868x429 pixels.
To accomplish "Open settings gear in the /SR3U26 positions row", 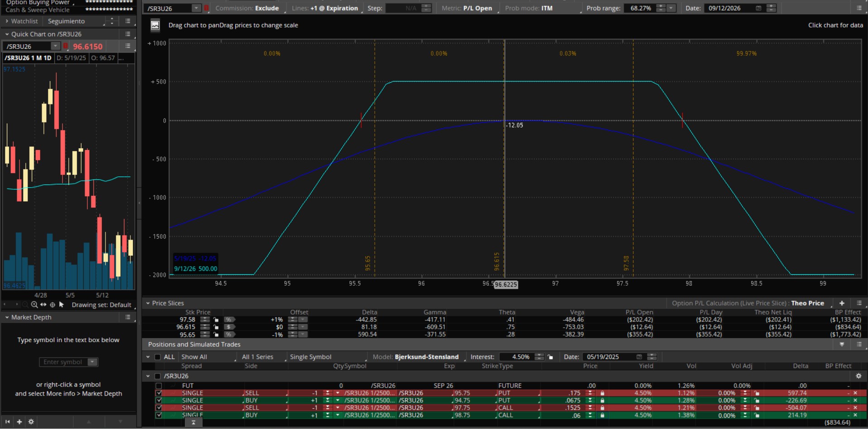I will tap(858, 376).
